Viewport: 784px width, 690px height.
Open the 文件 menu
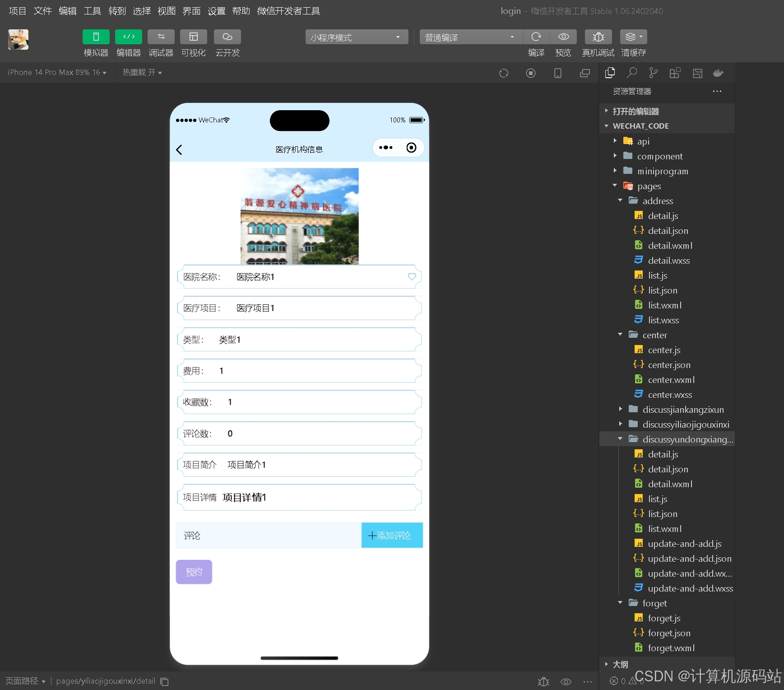tap(42, 11)
